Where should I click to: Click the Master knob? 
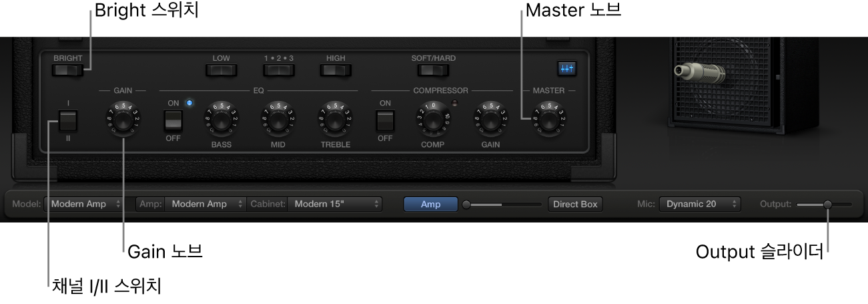pyautogui.click(x=548, y=120)
